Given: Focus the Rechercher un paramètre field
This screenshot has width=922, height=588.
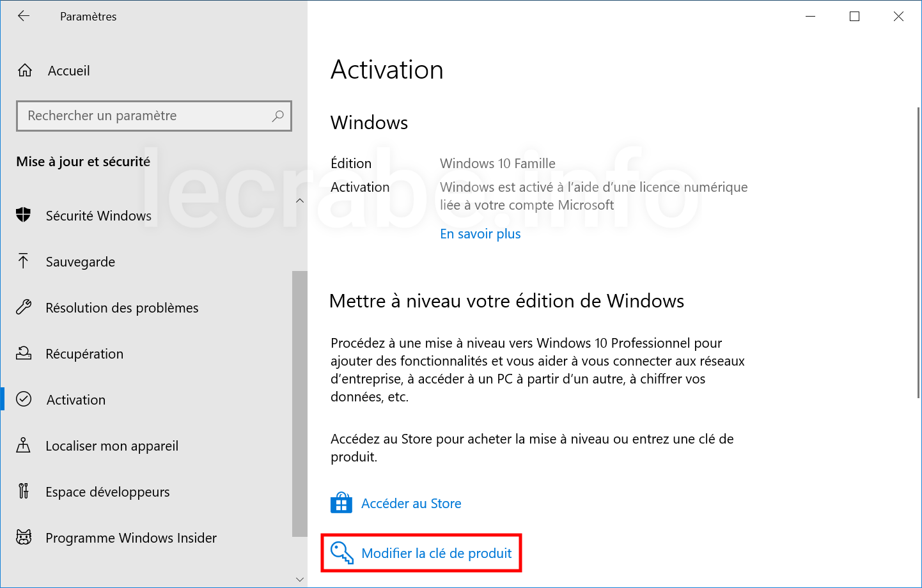Looking at the screenshot, I should click(154, 116).
